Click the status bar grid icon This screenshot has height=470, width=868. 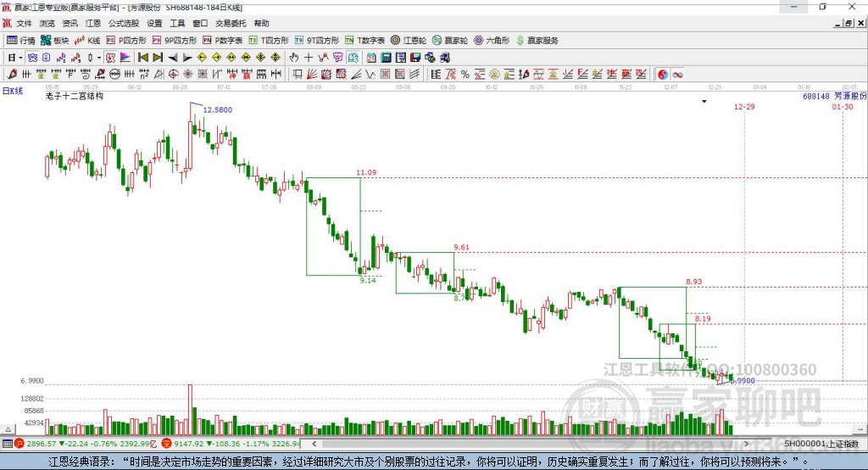pyautogui.click(x=7, y=444)
